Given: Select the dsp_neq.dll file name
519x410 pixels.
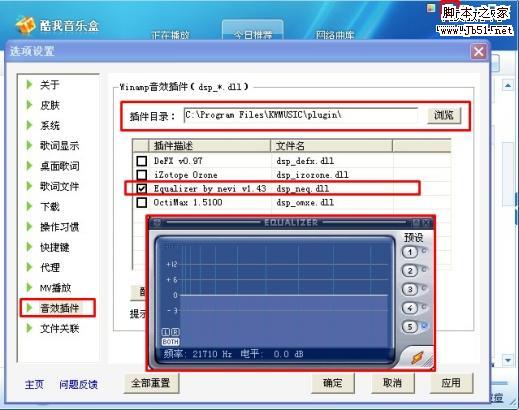Looking at the screenshot, I should (303, 189).
